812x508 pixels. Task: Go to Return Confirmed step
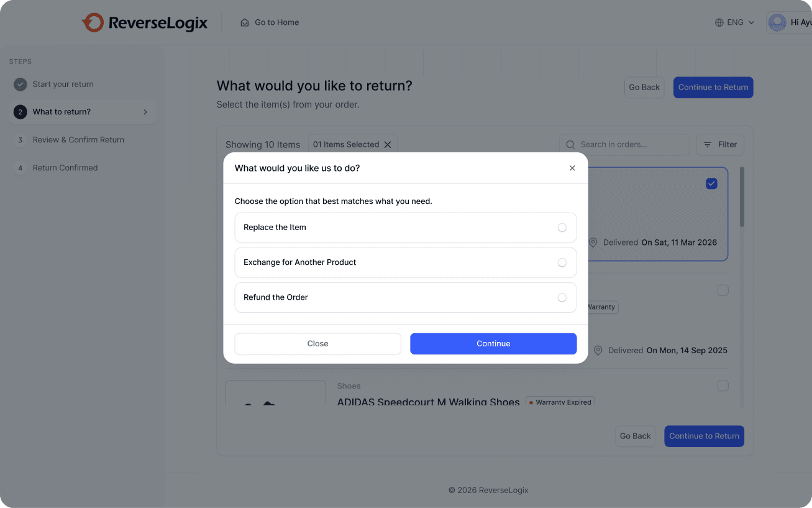(65, 168)
